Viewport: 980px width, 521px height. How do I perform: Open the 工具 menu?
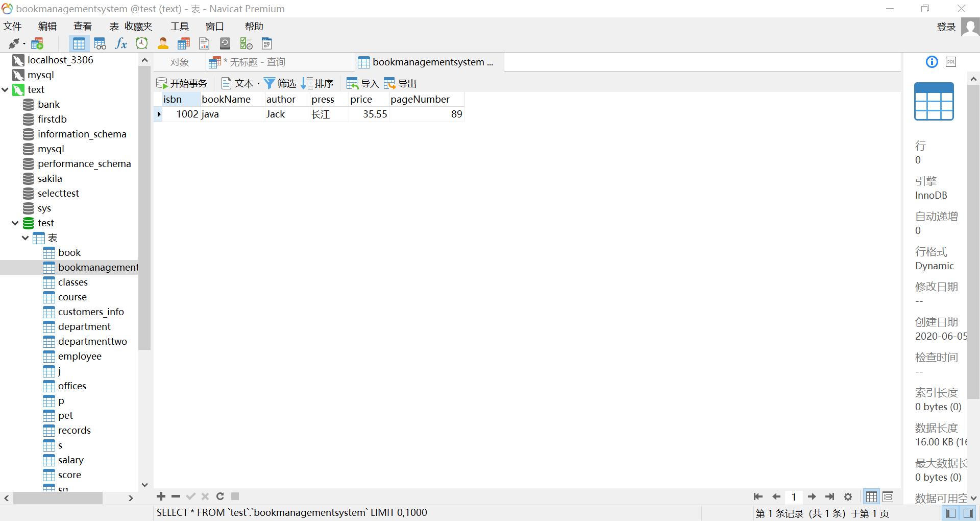[x=179, y=27]
